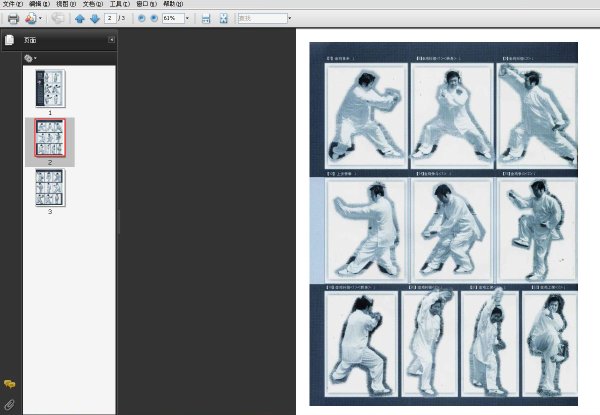Select page 1 thumbnail
Image resolution: width=600 pixels, height=415 pixels.
[x=51, y=88]
